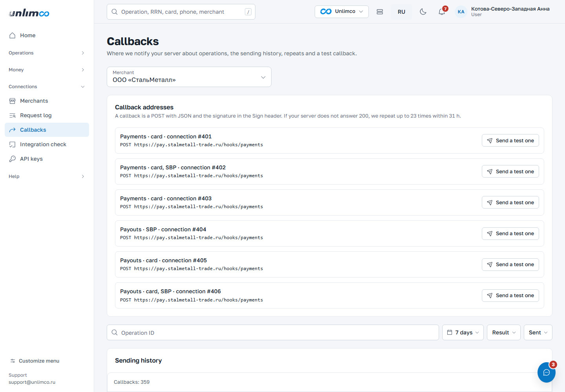Open Integration check menu item
The height and width of the screenshot is (392, 565).
tap(47, 144)
